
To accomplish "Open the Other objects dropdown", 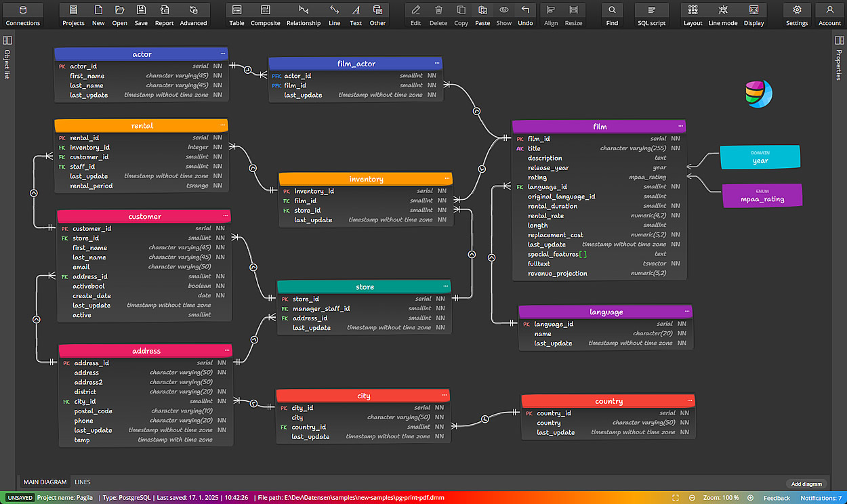I will (377, 15).
